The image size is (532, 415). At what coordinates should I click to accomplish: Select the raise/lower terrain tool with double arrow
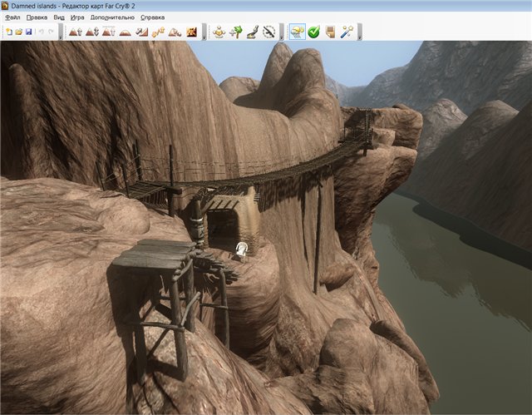pos(92,32)
